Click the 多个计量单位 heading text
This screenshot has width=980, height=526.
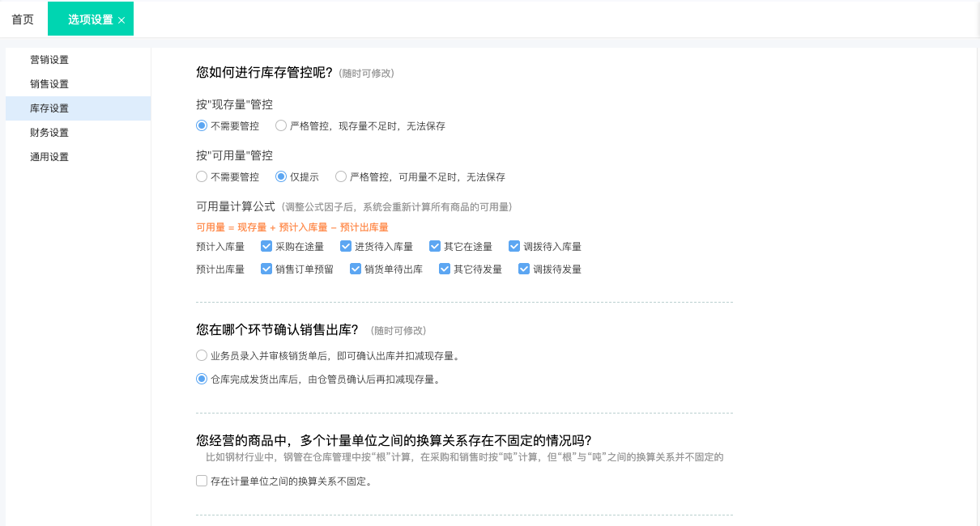[394, 440]
